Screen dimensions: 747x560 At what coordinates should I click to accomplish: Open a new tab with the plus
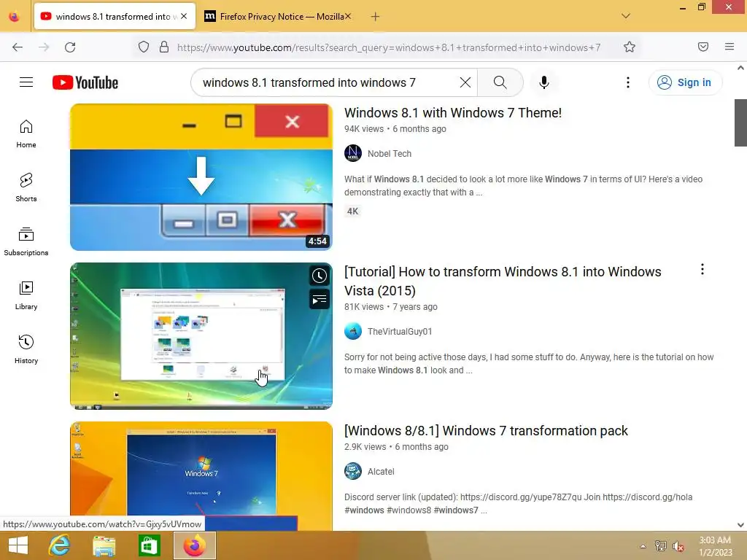tap(376, 17)
